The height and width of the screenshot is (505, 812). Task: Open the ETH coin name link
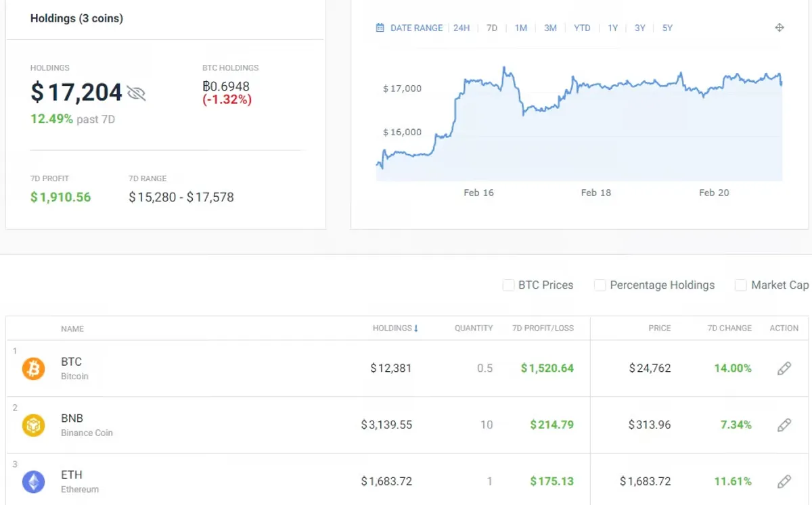(x=71, y=475)
